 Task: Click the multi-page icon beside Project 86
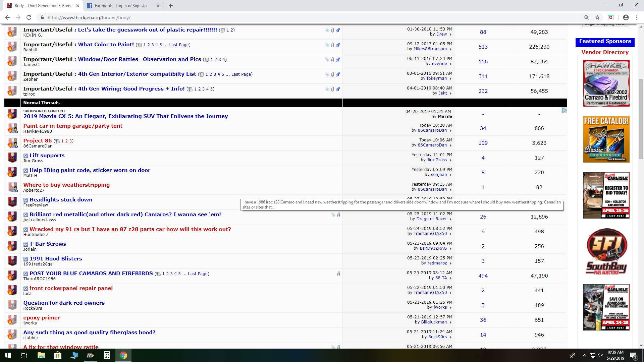pyautogui.click(x=57, y=141)
